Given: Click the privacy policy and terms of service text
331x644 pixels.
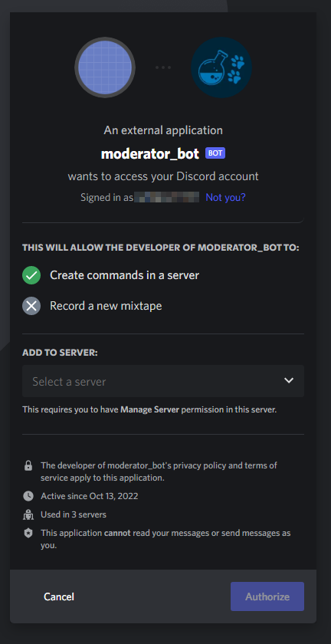Looking at the screenshot, I should coord(159,472).
